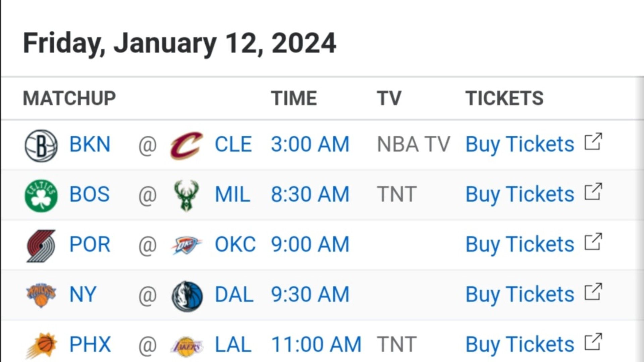Click the Milwaukee Bucks logo
Viewport: 644px width, 362px height.
click(186, 196)
